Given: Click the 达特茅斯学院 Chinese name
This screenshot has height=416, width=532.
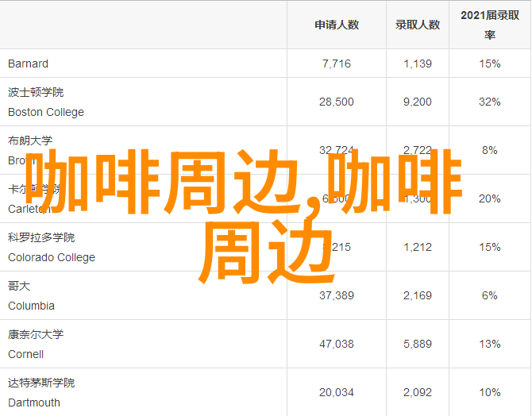Looking at the screenshot, I should click(x=41, y=383).
